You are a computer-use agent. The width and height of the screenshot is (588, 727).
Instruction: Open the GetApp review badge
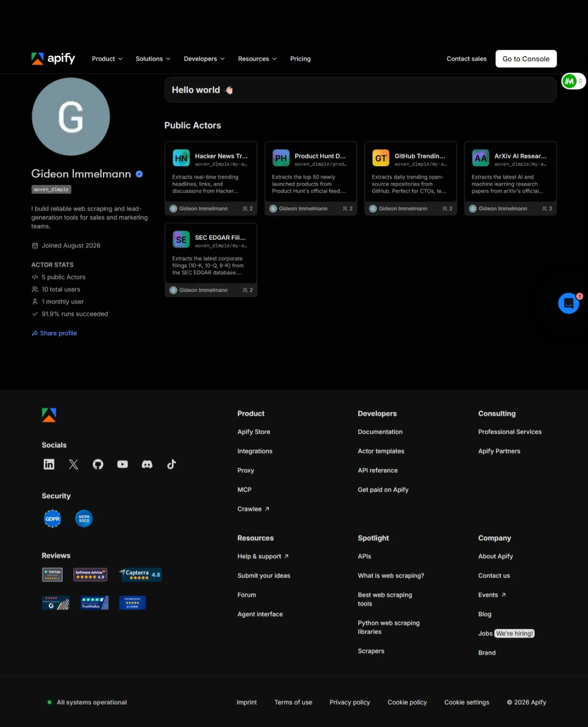coord(52,575)
